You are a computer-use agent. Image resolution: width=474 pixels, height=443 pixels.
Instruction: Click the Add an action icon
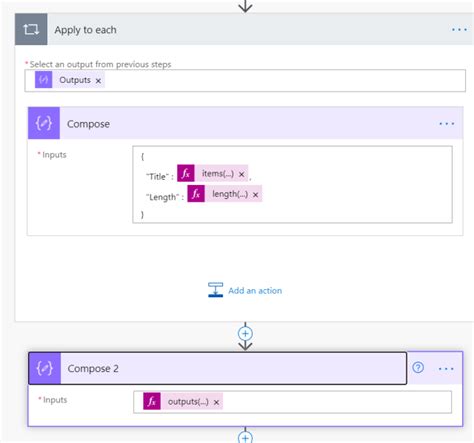tap(216, 290)
